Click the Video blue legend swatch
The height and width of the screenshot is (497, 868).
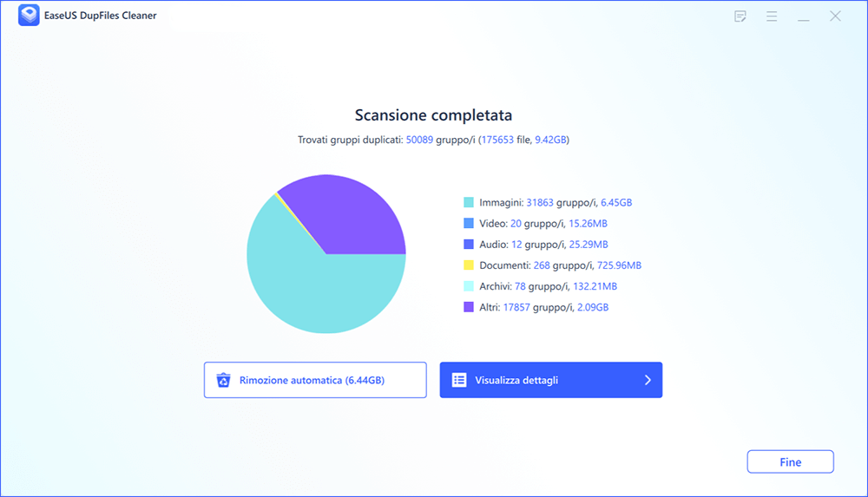(469, 224)
